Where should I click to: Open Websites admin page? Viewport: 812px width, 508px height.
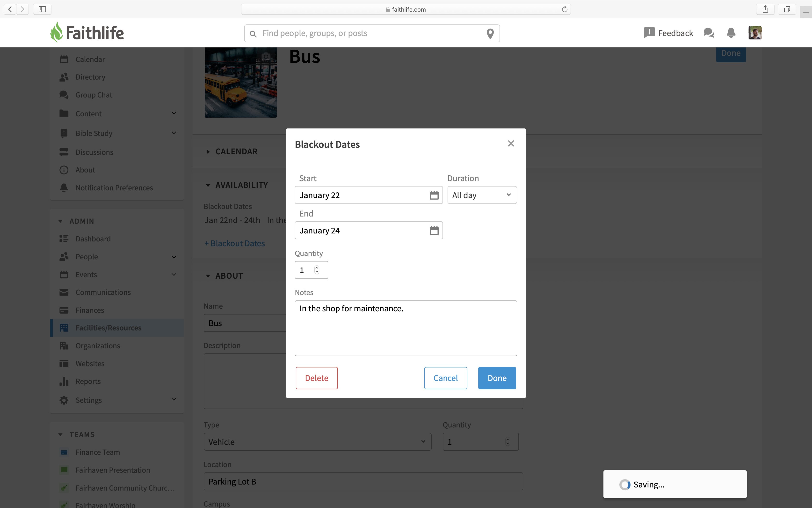(90, 364)
